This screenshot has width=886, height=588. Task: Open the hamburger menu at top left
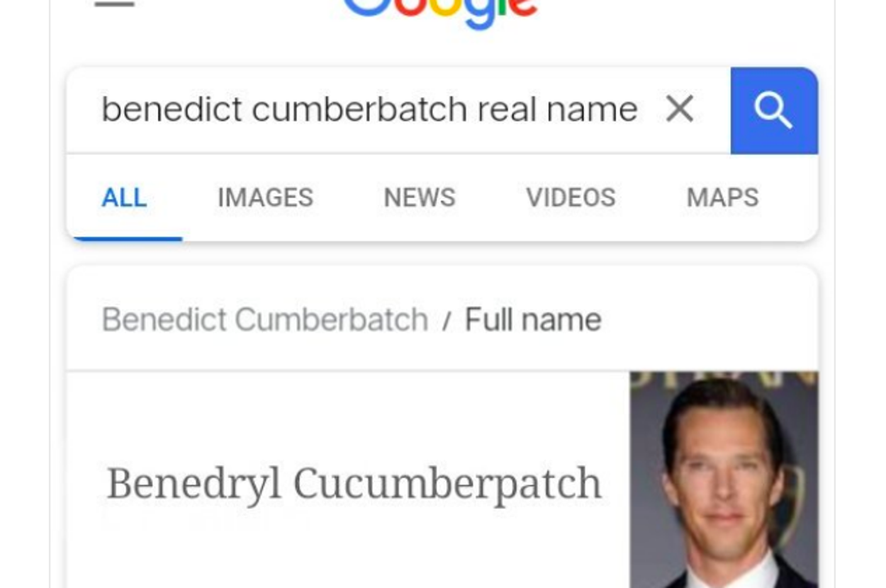[114, 4]
